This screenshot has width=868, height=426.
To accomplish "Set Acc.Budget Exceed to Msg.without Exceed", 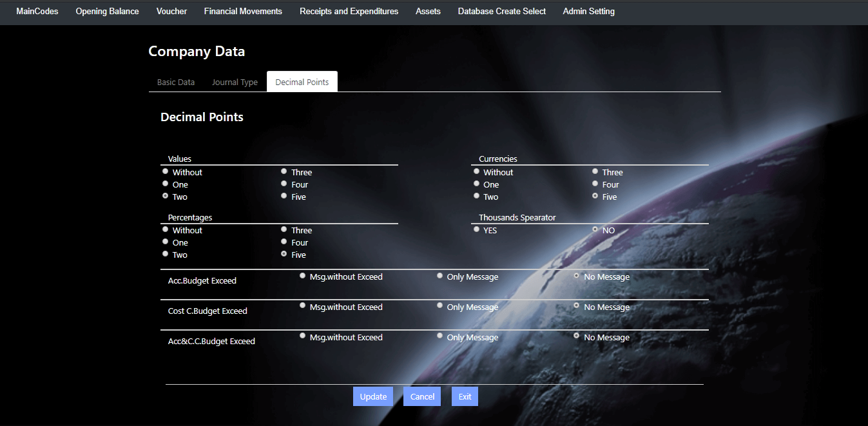I will coord(303,276).
